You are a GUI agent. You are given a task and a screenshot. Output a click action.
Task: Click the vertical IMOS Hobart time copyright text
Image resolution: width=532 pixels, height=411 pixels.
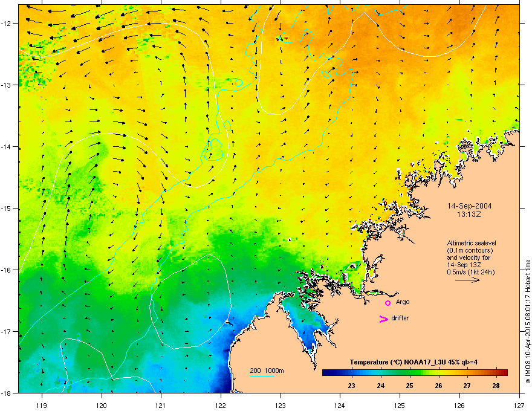pyautogui.click(x=528, y=322)
